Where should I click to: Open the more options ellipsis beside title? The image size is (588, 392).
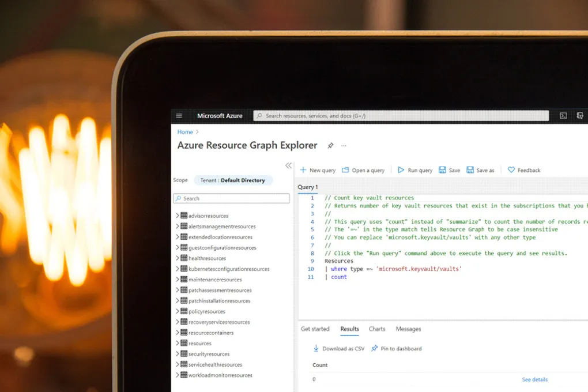(x=344, y=145)
